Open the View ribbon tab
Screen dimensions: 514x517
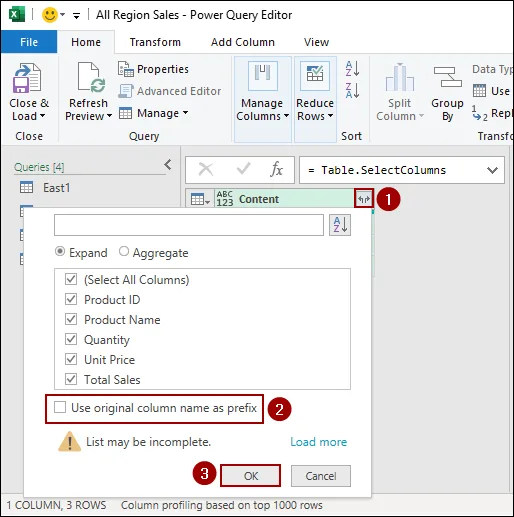tap(316, 42)
